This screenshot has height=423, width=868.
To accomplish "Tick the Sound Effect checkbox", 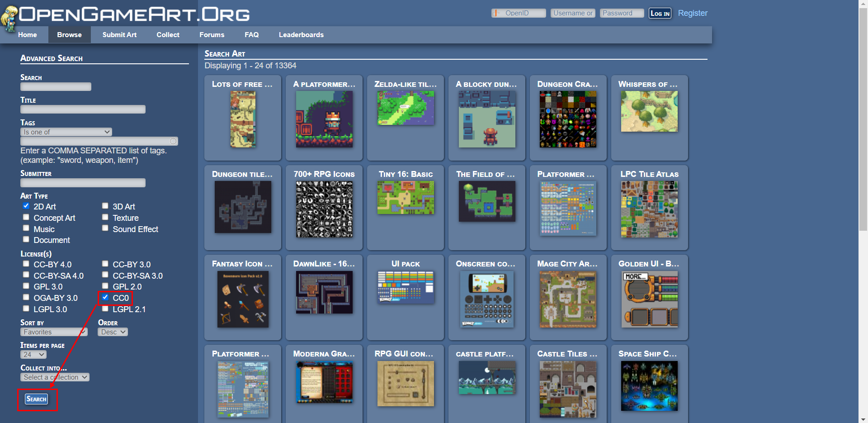I will pos(105,228).
